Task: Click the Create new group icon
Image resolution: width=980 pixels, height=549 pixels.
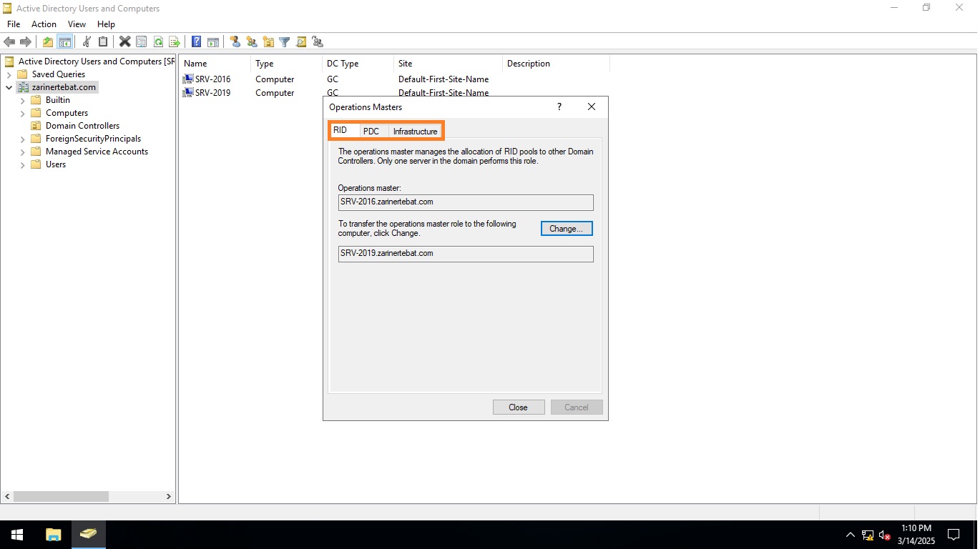Action: pyautogui.click(x=251, y=42)
